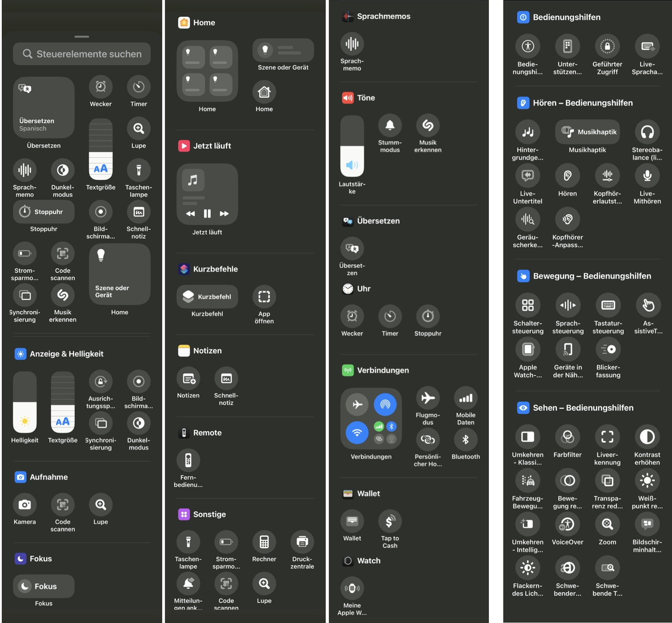Toggle the control labeled Bluetooth
The image size is (672, 623).
pyautogui.click(x=465, y=439)
